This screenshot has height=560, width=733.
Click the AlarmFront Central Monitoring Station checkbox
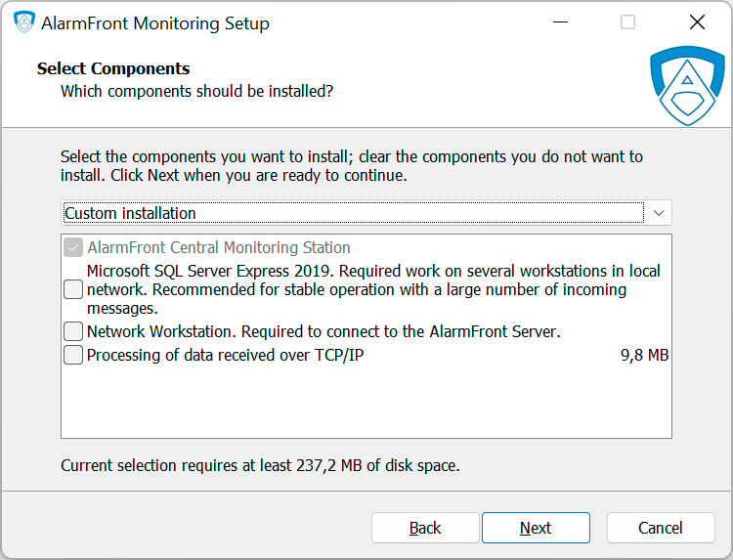[73, 248]
